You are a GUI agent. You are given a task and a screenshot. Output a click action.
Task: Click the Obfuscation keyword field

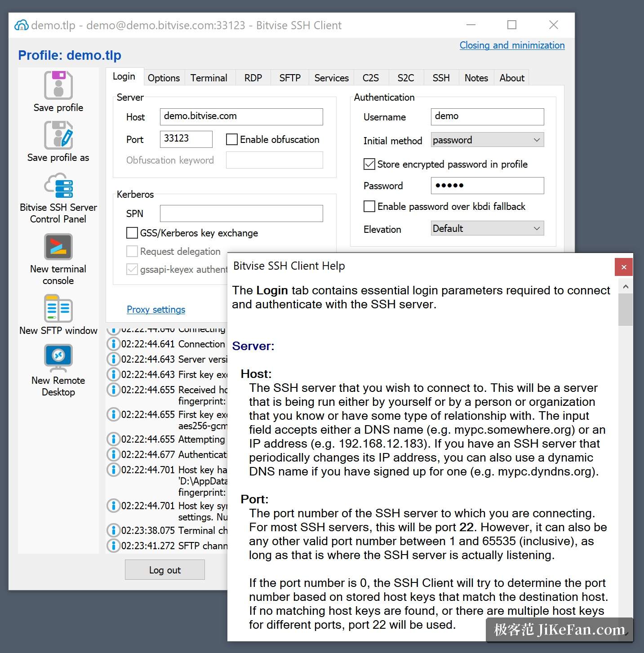click(x=274, y=160)
